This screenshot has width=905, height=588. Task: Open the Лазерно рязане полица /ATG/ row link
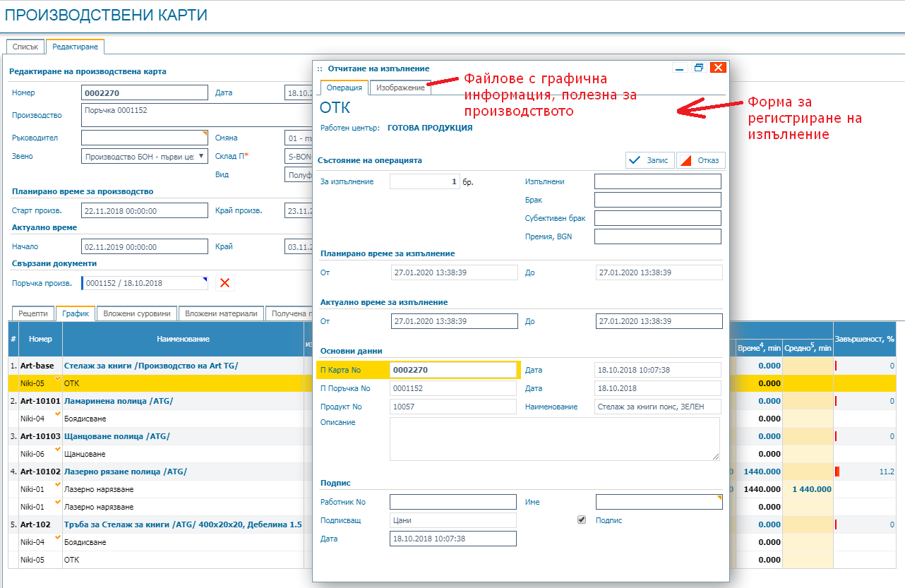126,472
